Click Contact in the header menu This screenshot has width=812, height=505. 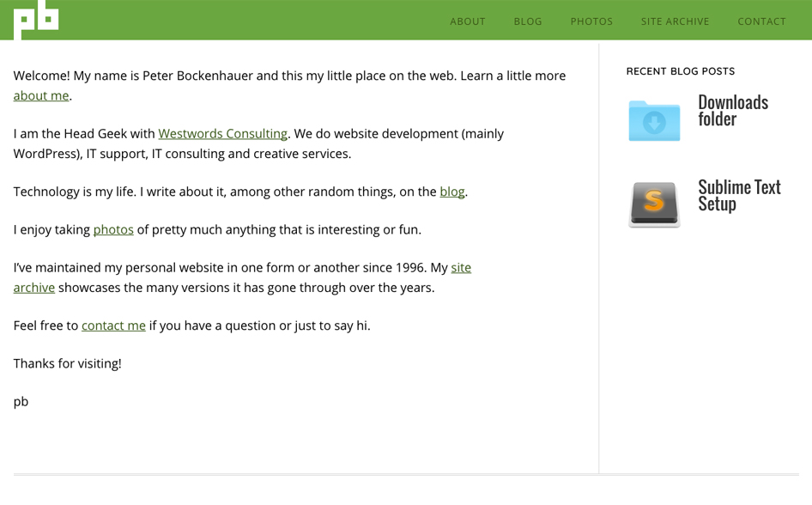click(761, 21)
